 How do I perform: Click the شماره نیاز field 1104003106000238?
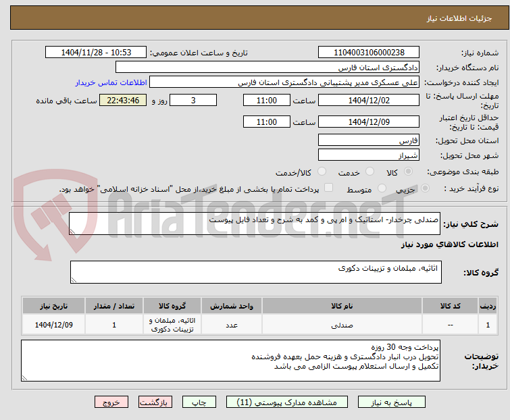coord(369,53)
